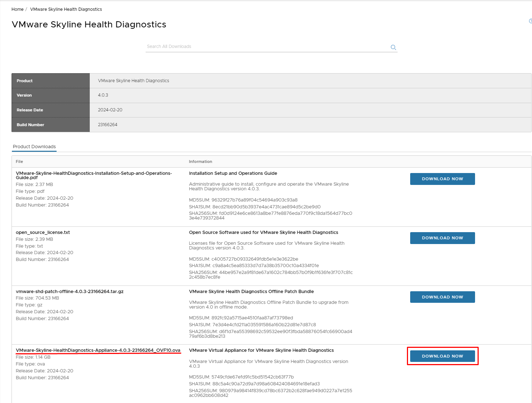Click MD5SUM of the pdf guide
This screenshot has height=403, width=532.
click(243, 200)
